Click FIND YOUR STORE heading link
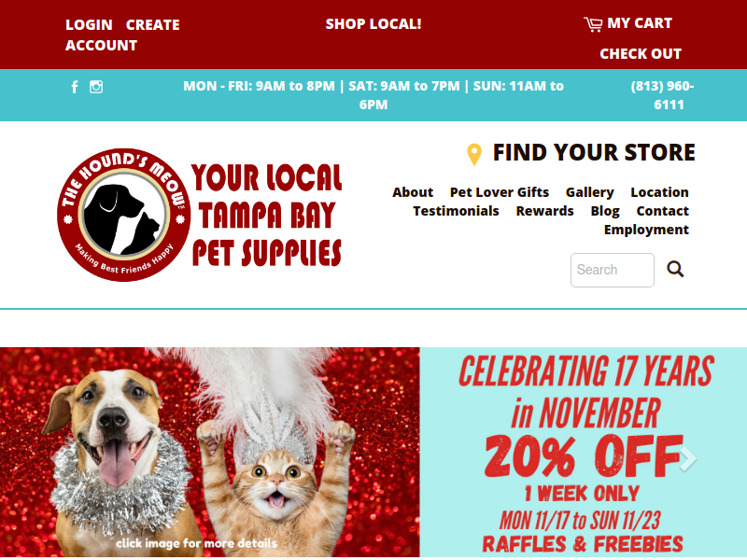Image resolution: width=747 pixels, height=560 pixels. [594, 153]
